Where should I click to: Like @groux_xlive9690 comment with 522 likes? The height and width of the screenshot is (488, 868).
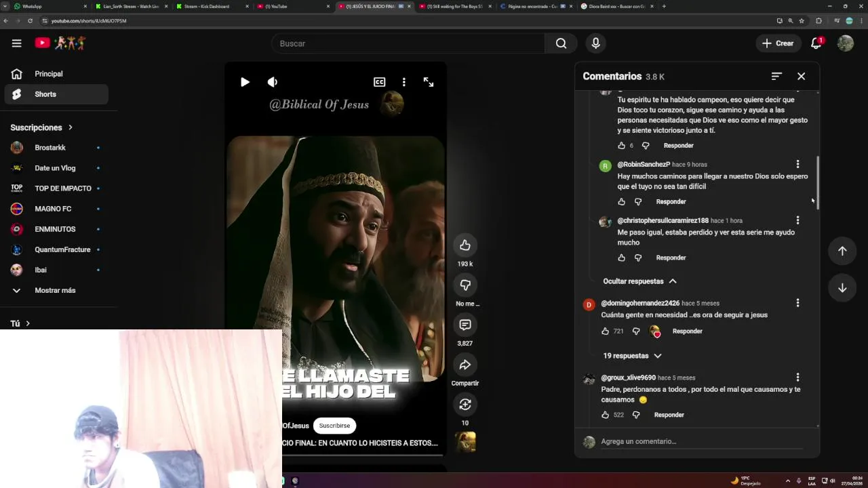(605, 415)
